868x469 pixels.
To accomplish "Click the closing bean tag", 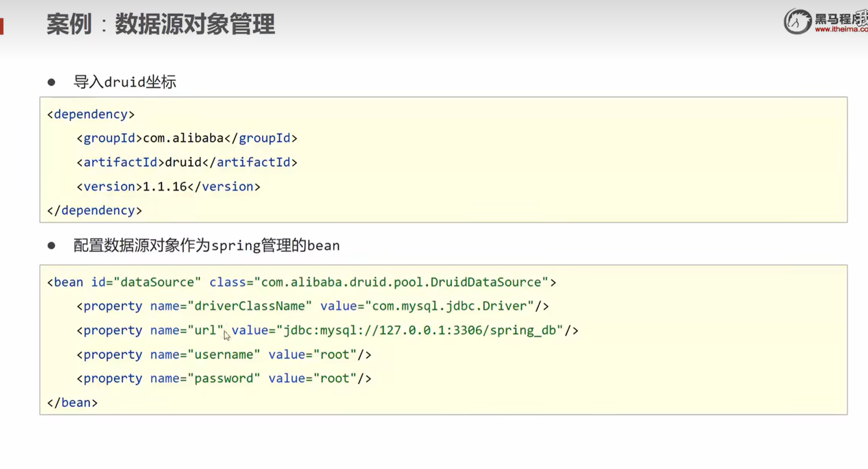I will (x=73, y=403).
